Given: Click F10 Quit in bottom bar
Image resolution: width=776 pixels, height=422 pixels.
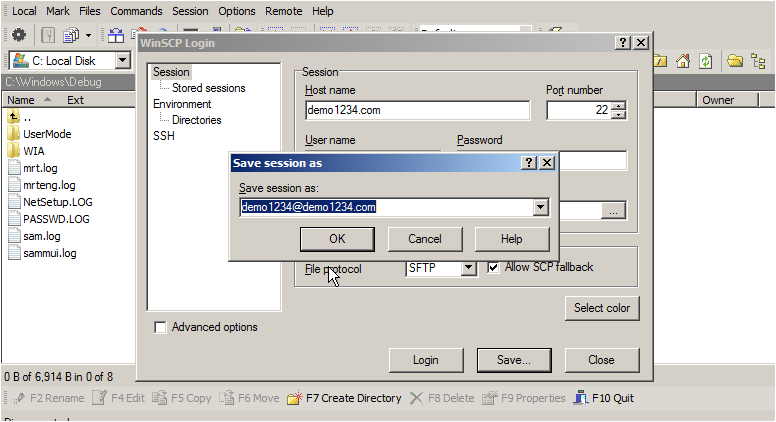Looking at the screenshot, I should coord(604,398).
